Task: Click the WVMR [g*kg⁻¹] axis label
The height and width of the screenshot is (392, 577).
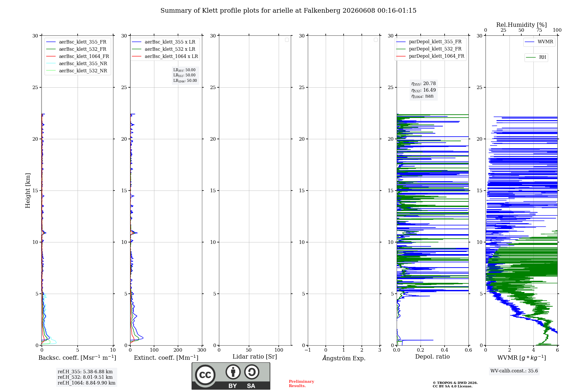Action: point(522,358)
